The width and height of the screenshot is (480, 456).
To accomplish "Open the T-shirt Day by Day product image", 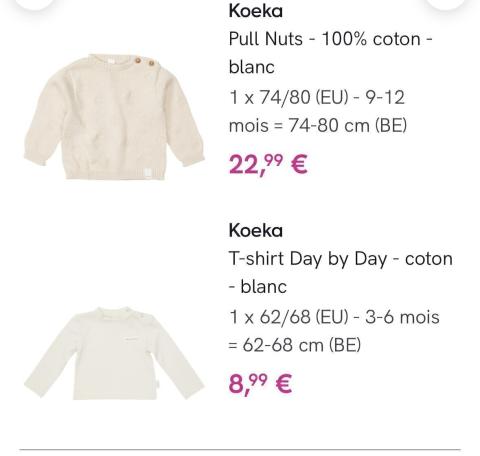I will click(x=114, y=353).
